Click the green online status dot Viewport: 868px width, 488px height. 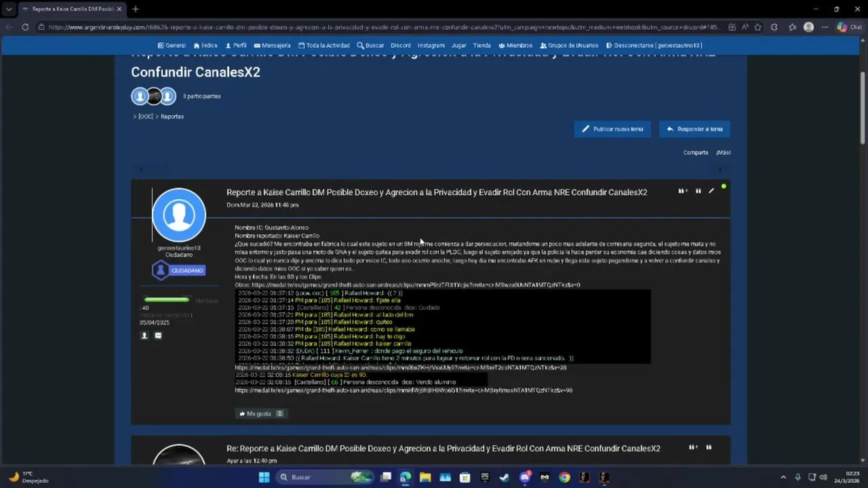point(724,186)
